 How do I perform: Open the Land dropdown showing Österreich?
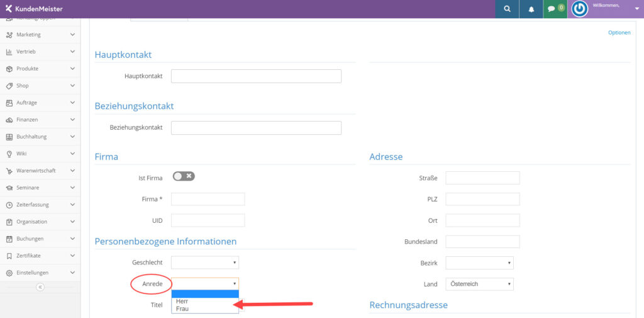click(479, 284)
